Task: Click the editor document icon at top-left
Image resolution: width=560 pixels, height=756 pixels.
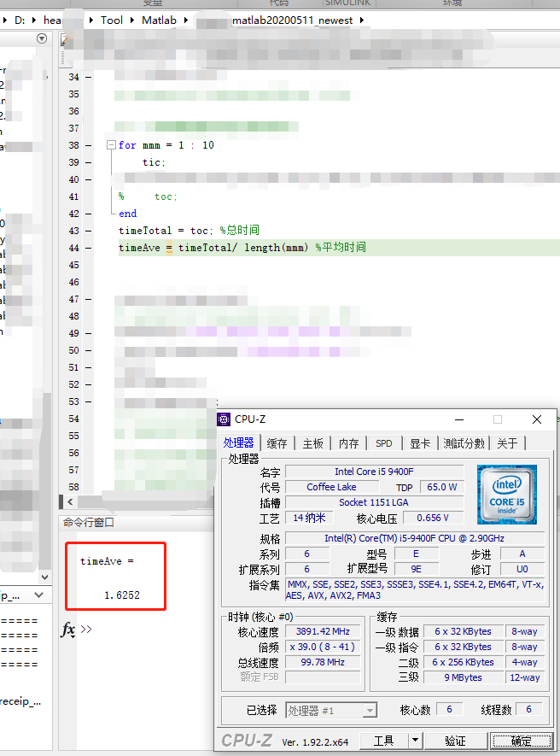Action: click(x=66, y=40)
